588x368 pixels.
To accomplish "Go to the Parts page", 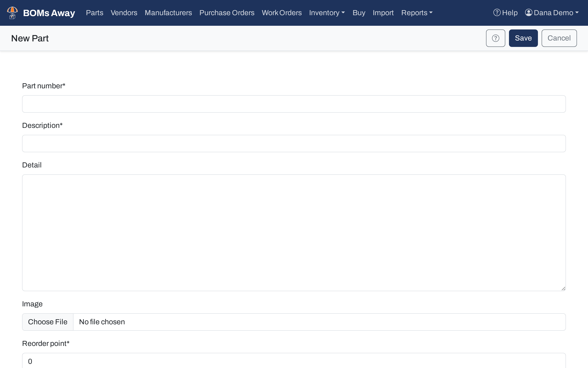I will tap(95, 13).
